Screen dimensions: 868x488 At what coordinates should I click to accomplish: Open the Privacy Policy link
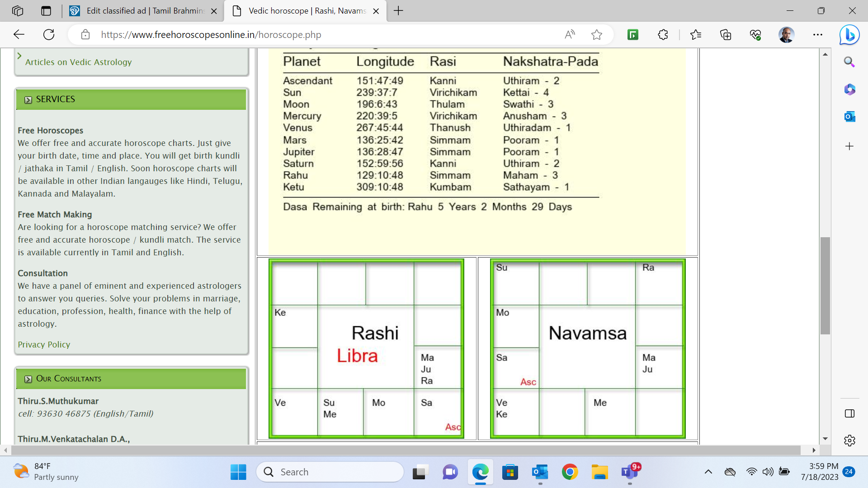pos(44,344)
